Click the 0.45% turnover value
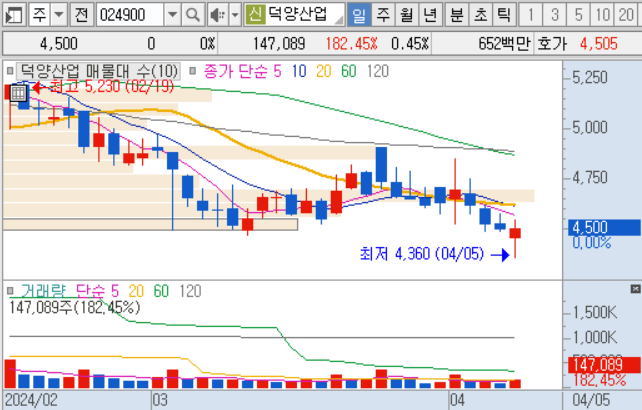 click(x=410, y=43)
